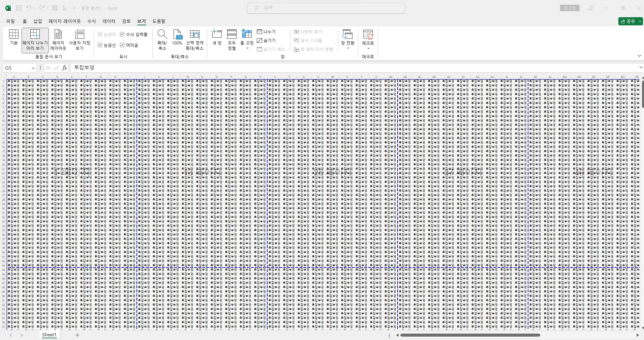Open the Insert (삽입) tab
This screenshot has height=340, width=644.
[x=38, y=21]
